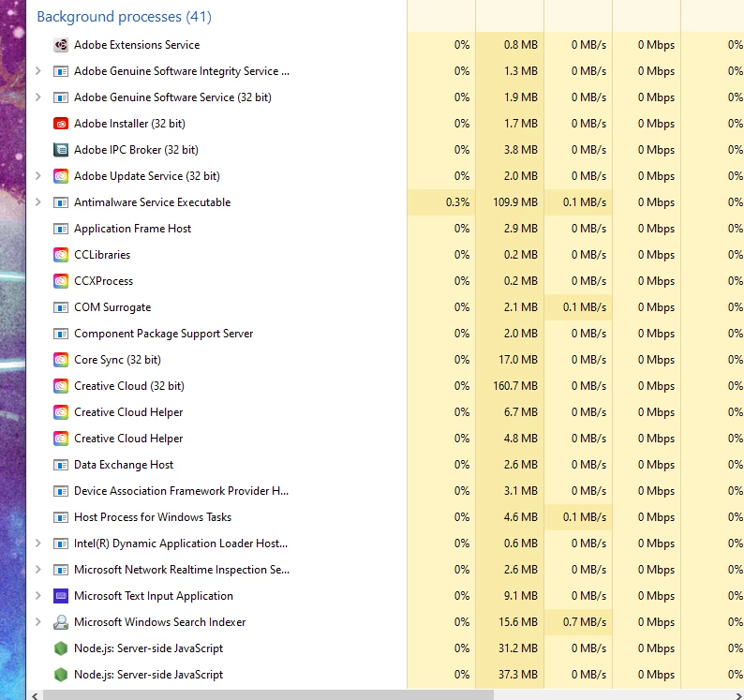744x700 pixels.
Task: Click the Device Association Framework Provider icon
Action: [x=61, y=491]
